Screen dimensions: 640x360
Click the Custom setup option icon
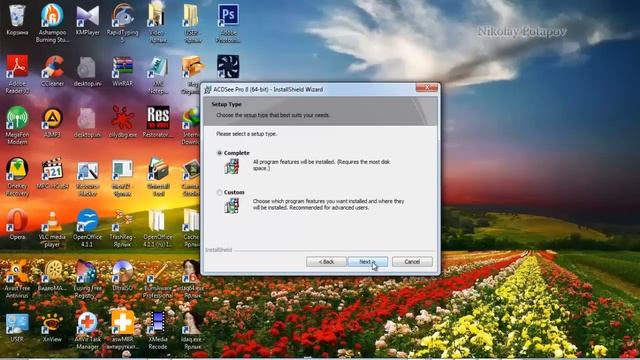coord(232,205)
